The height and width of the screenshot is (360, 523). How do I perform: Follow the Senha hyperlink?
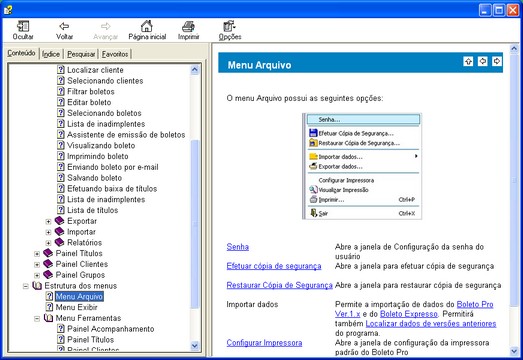pyautogui.click(x=237, y=247)
